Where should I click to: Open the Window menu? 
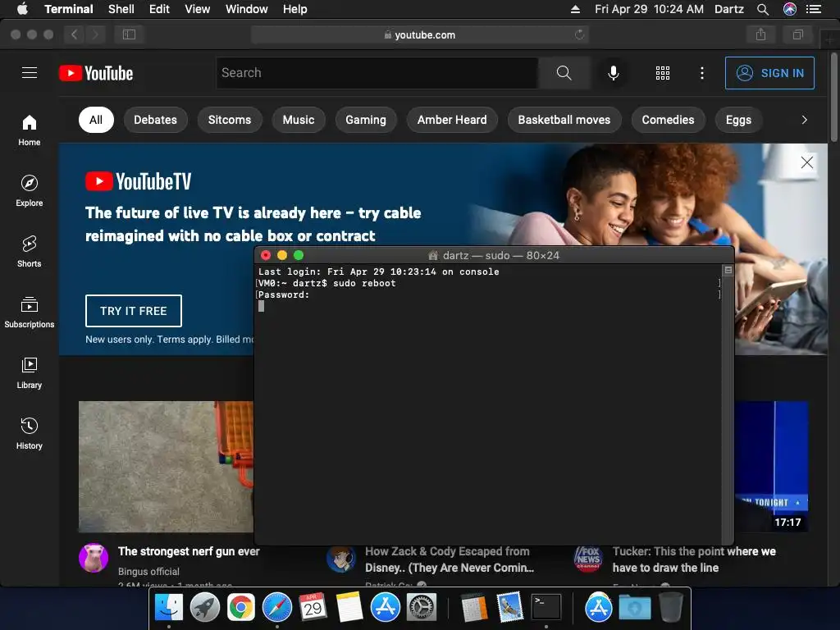click(x=246, y=9)
